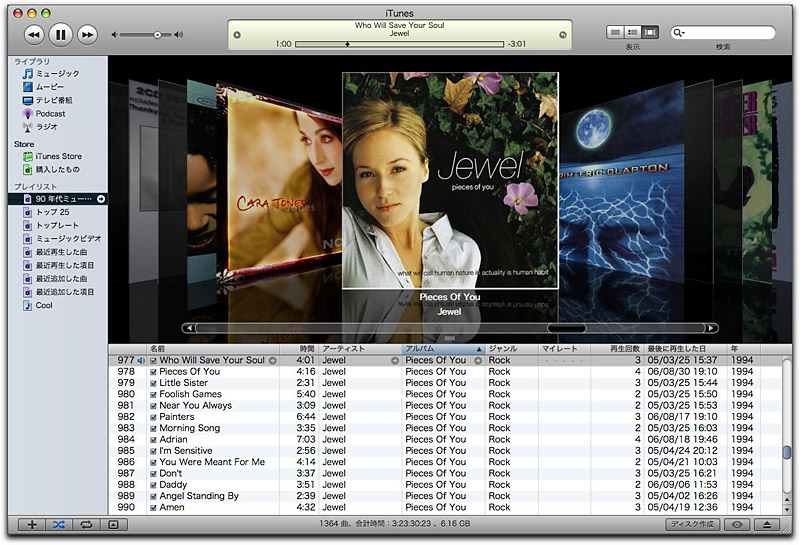This screenshot has height=545, width=800.
Task: Skip to the next track
Action: coord(88,35)
